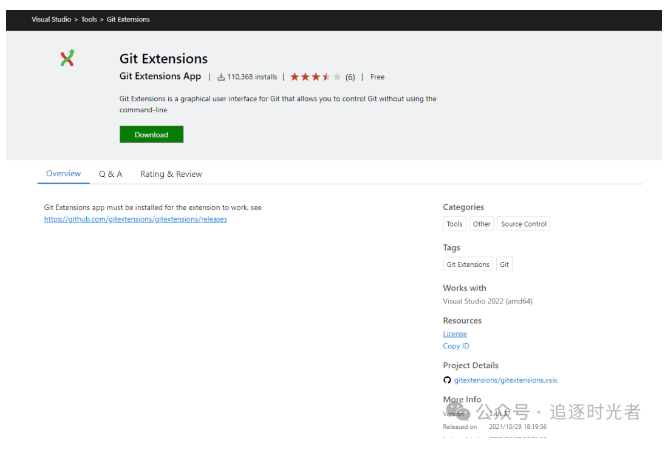Switch to Rating & Review tab
This screenshot has width=666, height=457.
click(x=171, y=174)
